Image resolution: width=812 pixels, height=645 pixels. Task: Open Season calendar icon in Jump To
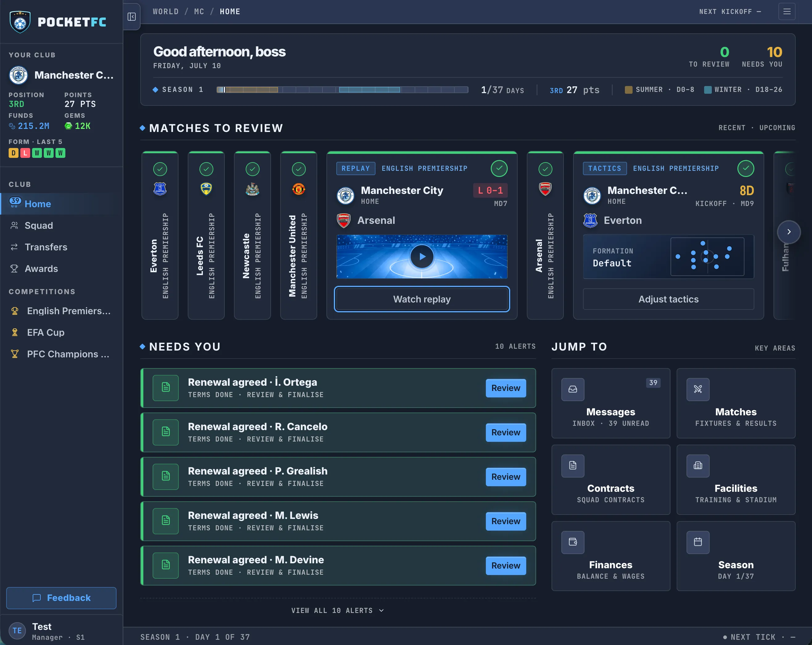(x=698, y=542)
